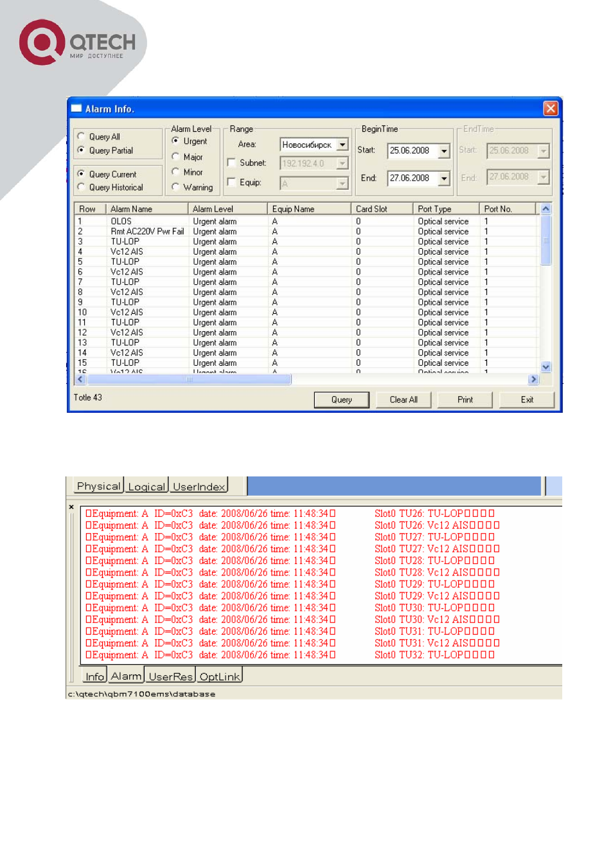Select the Rmt AC220V Pwr Fail row
The width and height of the screenshot is (613, 868).
307,231
